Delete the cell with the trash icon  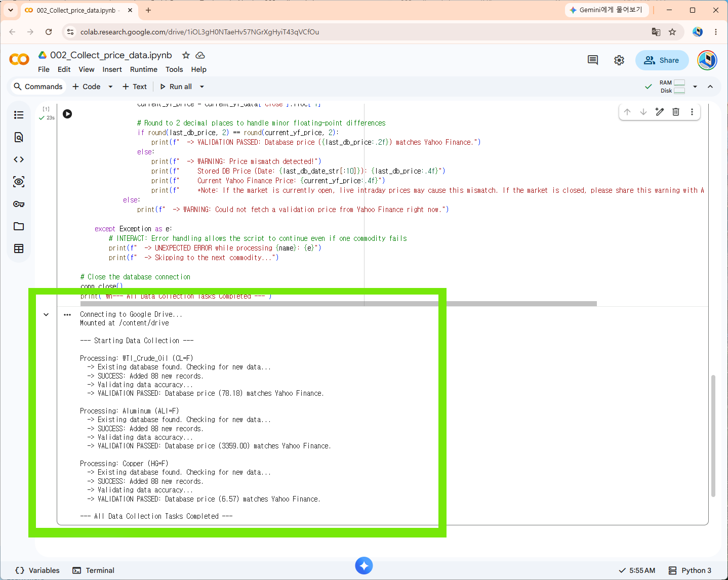676,112
